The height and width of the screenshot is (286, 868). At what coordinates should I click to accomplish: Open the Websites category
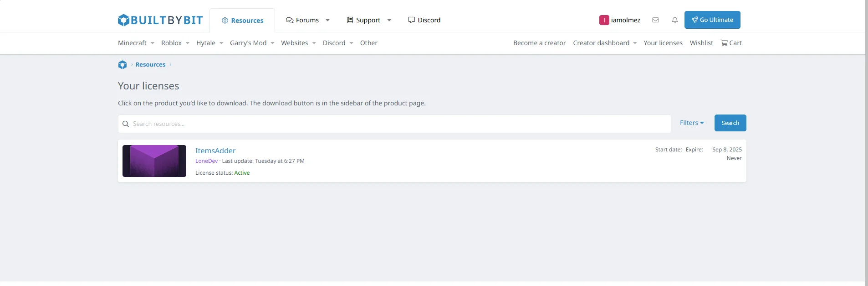pyautogui.click(x=295, y=43)
